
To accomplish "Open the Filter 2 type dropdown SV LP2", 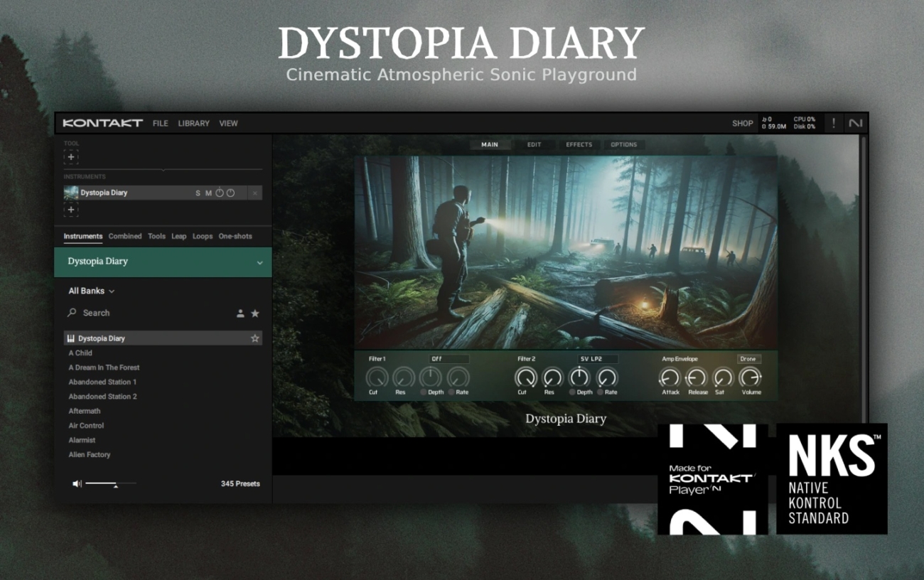I will click(x=597, y=359).
